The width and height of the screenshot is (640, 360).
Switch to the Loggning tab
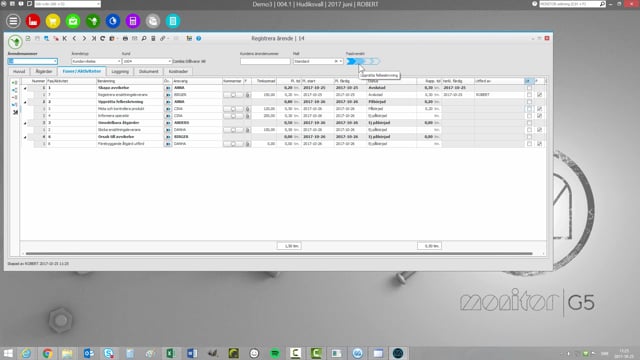pos(120,71)
